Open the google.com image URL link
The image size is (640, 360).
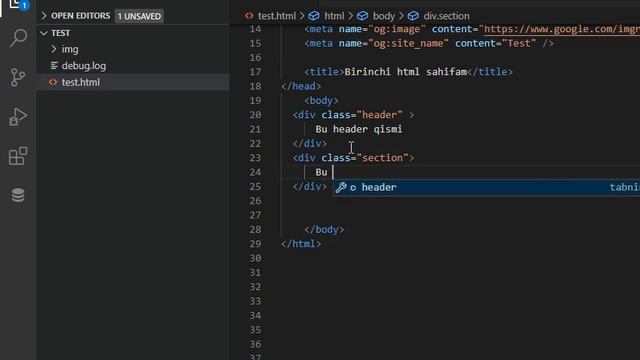(562, 29)
